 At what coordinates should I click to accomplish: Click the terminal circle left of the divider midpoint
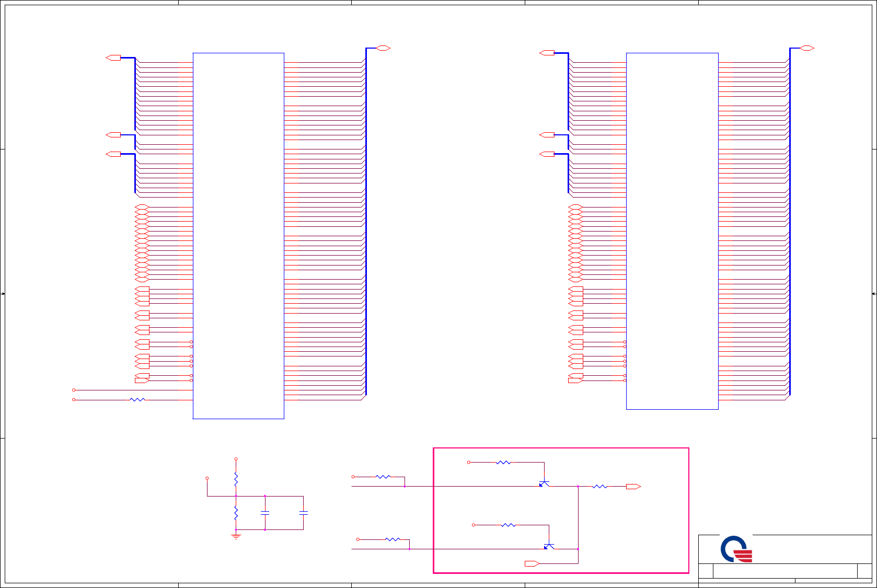point(207,478)
